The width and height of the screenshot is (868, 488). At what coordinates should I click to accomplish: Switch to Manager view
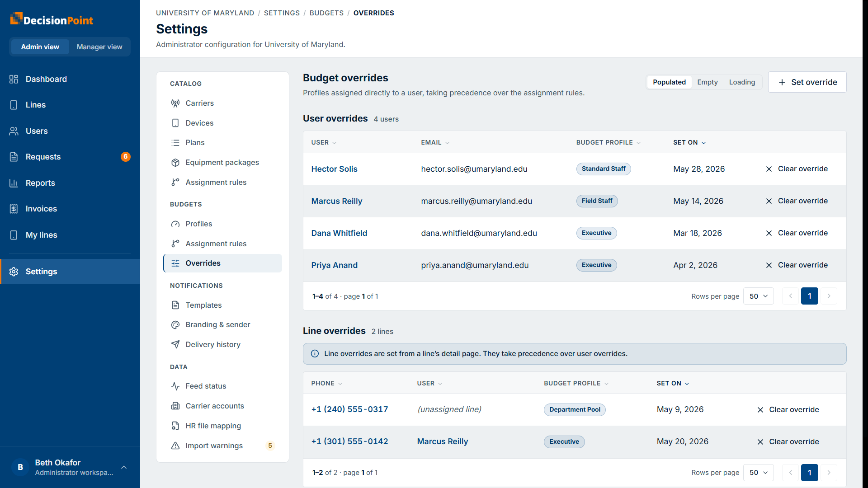click(x=99, y=47)
